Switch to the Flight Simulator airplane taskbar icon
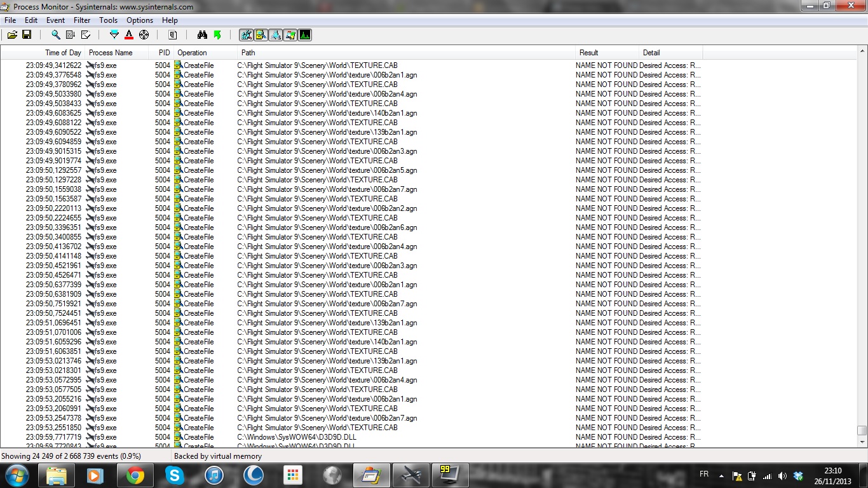Viewport: 868px width, 488px height. [411, 475]
